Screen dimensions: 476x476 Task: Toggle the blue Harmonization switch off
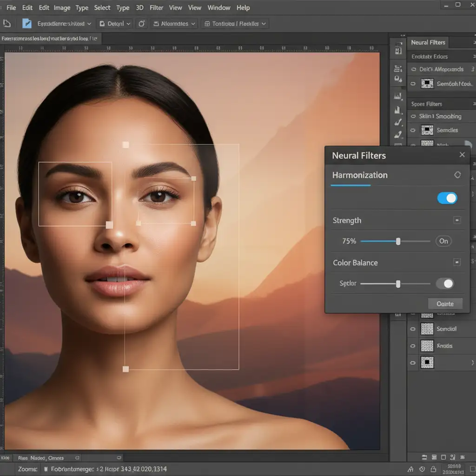447,198
